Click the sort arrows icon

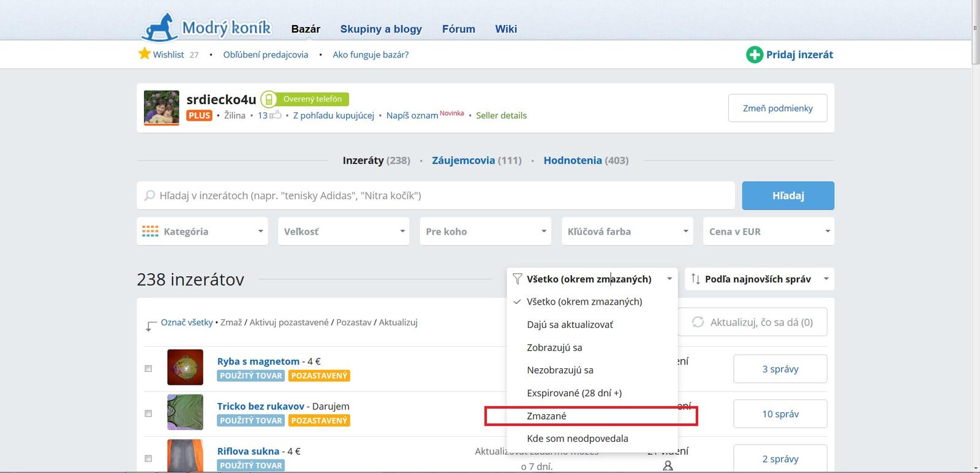[695, 279]
